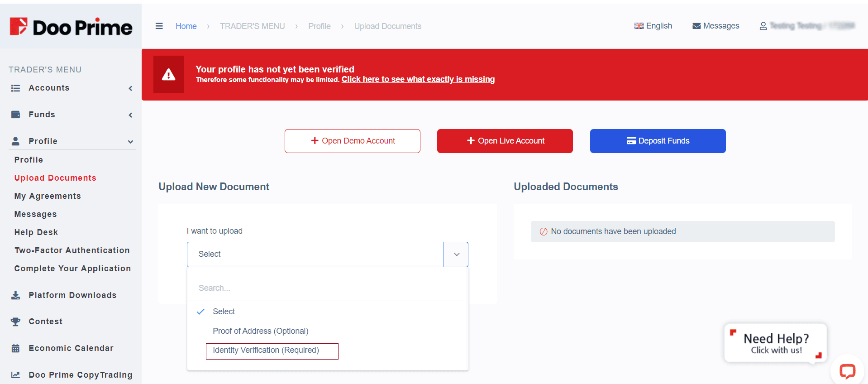
Task: Click the dropdown Search field
Action: 328,288
